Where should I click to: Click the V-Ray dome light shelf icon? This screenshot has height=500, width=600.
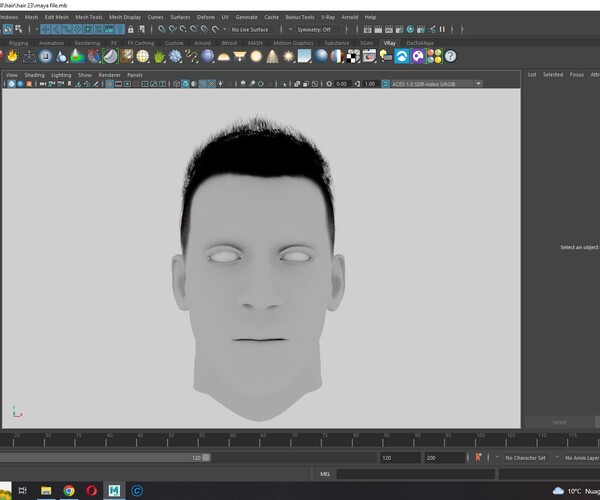[223, 57]
